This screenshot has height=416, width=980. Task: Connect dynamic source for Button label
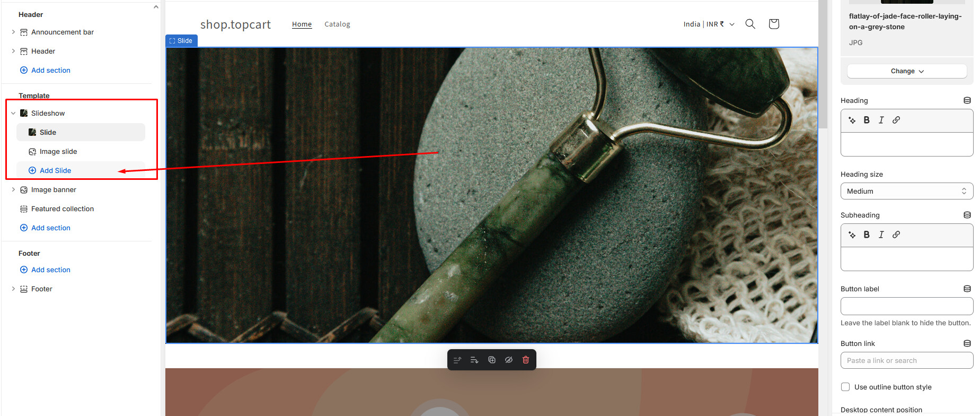(x=967, y=289)
